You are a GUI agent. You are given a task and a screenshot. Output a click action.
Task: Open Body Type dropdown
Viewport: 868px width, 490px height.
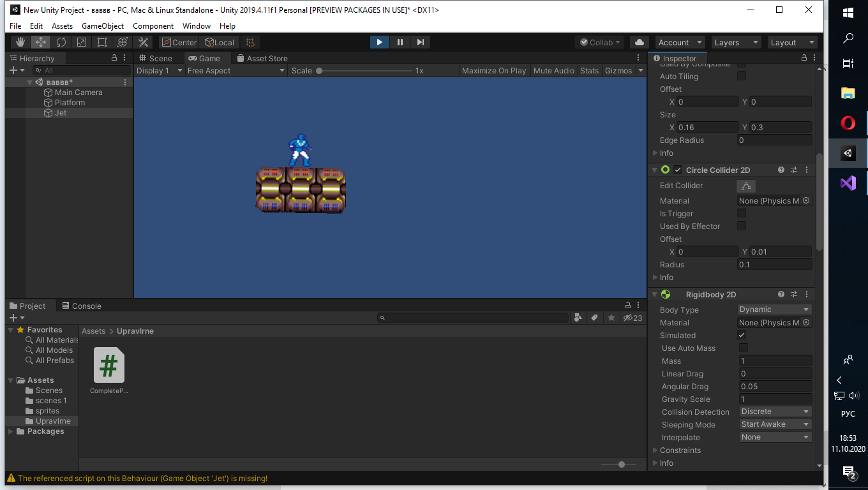[x=775, y=309]
